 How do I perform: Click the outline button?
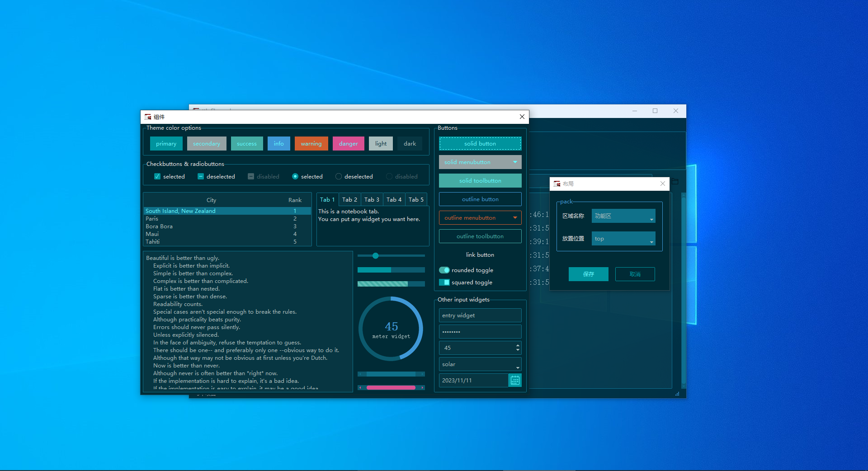[480, 199]
